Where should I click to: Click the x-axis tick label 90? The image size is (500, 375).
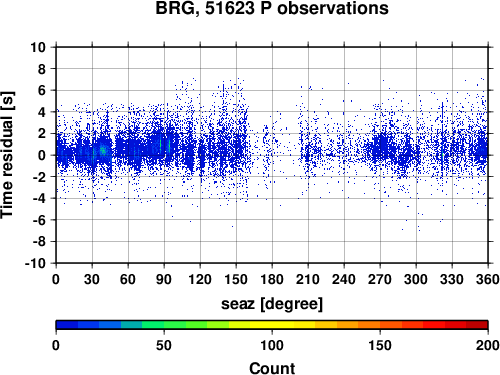coord(164,279)
